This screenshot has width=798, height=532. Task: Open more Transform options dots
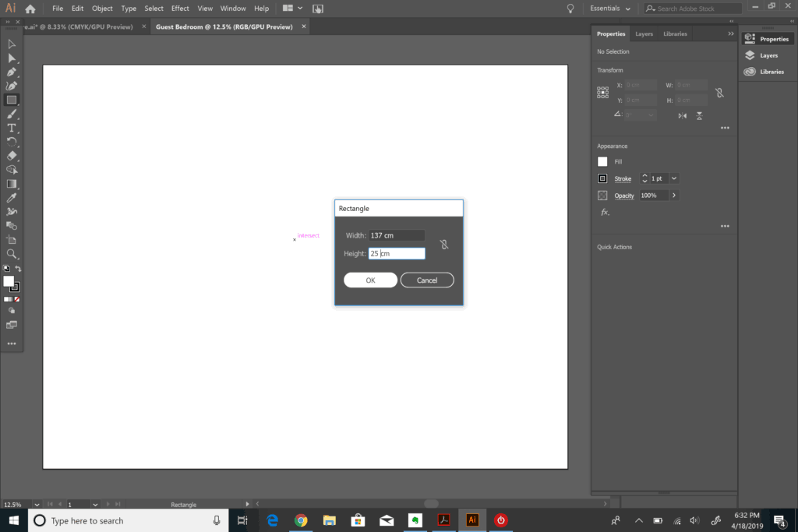pos(725,128)
